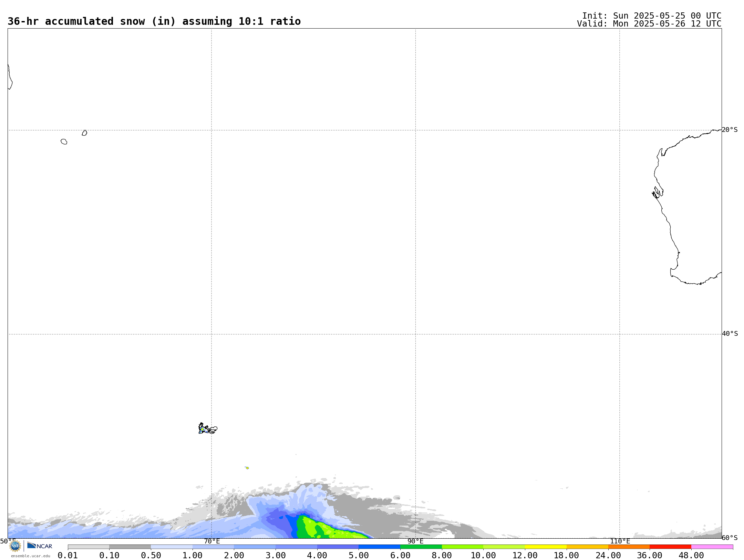744x560 pixels.
Task: Choose the 4.00–5.00 violet-blue legend swatch
Action: (338, 547)
